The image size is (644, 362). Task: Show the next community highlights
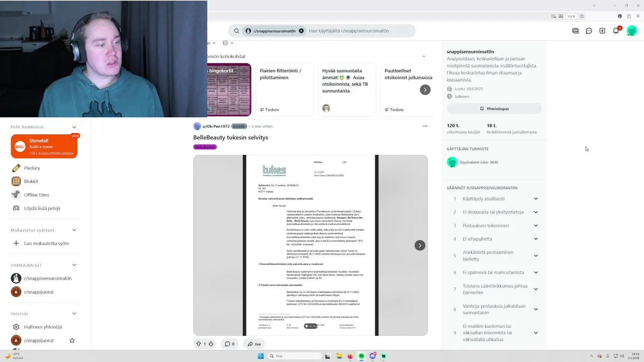coord(425,89)
